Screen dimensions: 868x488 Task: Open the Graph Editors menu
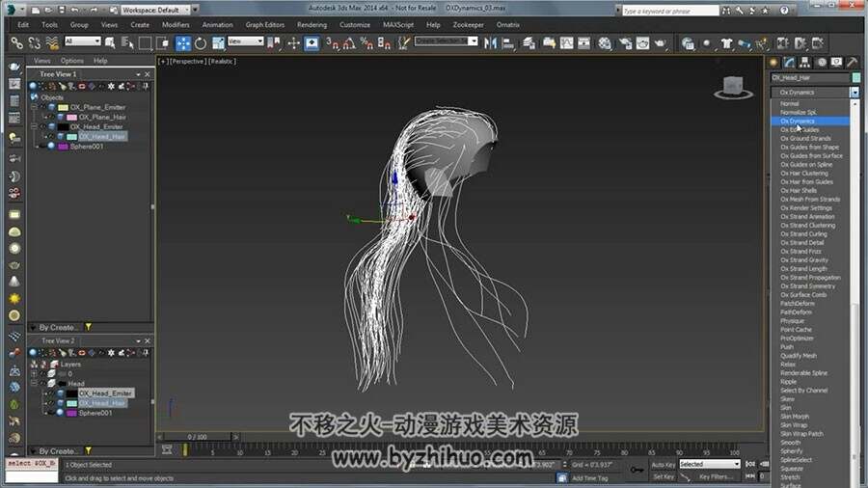tap(264, 25)
